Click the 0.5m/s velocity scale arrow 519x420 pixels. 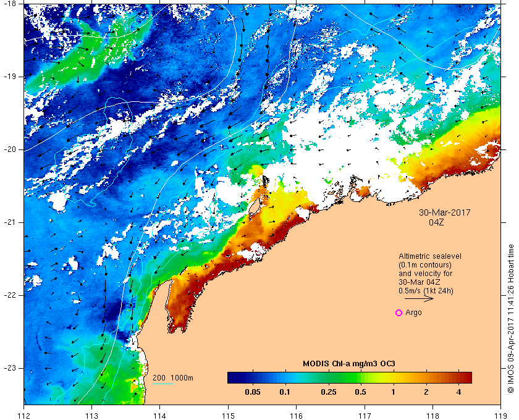[419, 298]
